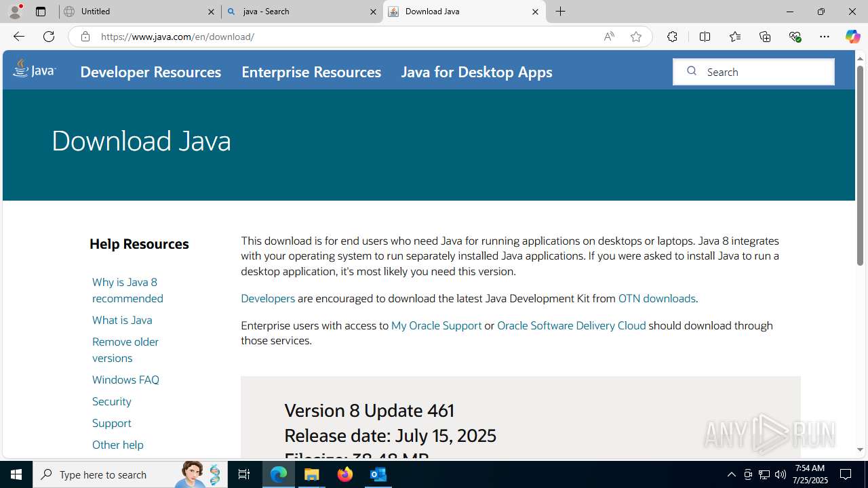Launch Firefox from the taskbar
868x488 pixels.
coord(345,474)
